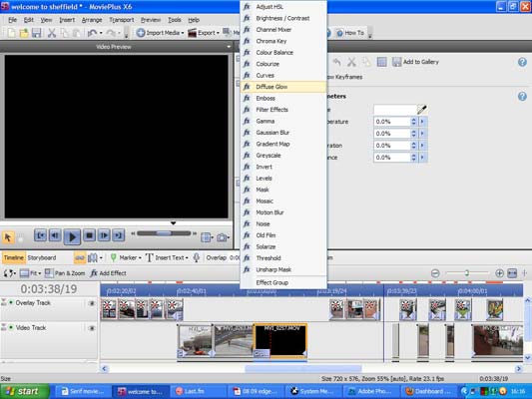This screenshot has width=532, height=399.
Task: Switch to Last.fm in the taskbar
Action: [x=198, y=392]
